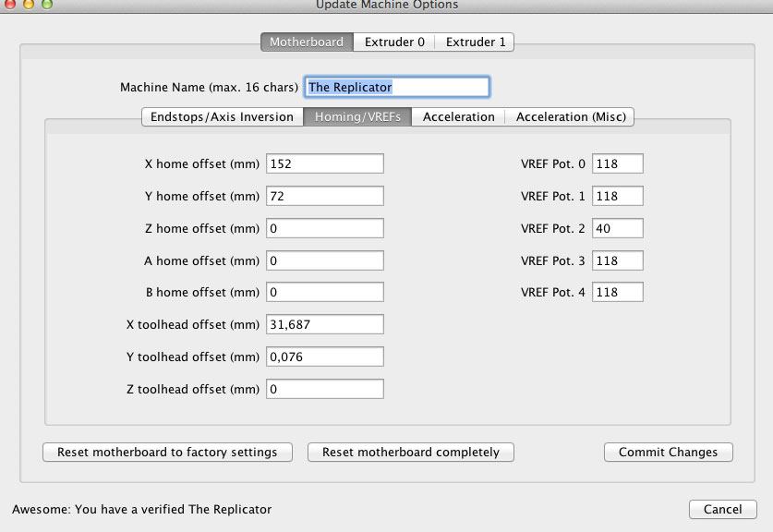
Task: Click the VREF Pot. 2 field
Action: [x=618, y=228]
